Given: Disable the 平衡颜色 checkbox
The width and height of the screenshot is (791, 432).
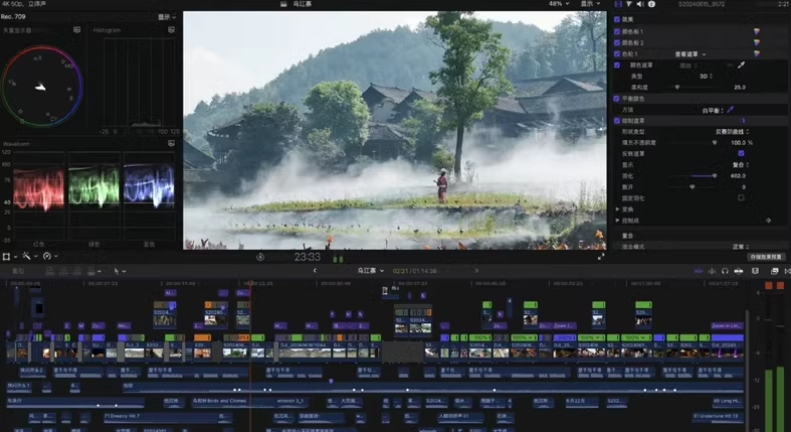Looking at the screenshot, I should 617,98.
